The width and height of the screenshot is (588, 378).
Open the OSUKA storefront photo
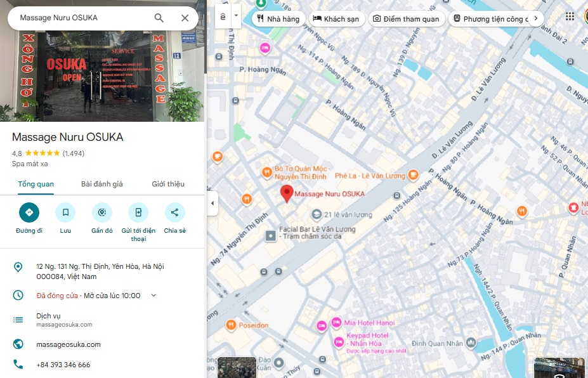[102, 76]
